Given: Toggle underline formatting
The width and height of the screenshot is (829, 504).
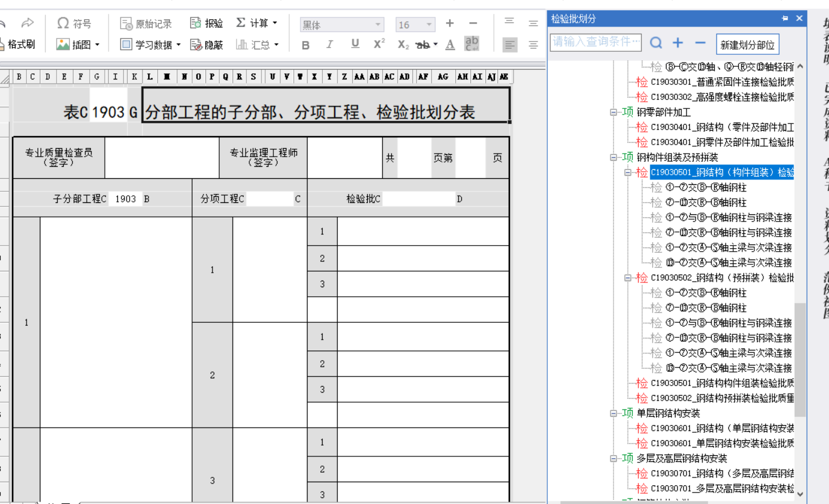Looking at the screenshot, I should point(355,44).
